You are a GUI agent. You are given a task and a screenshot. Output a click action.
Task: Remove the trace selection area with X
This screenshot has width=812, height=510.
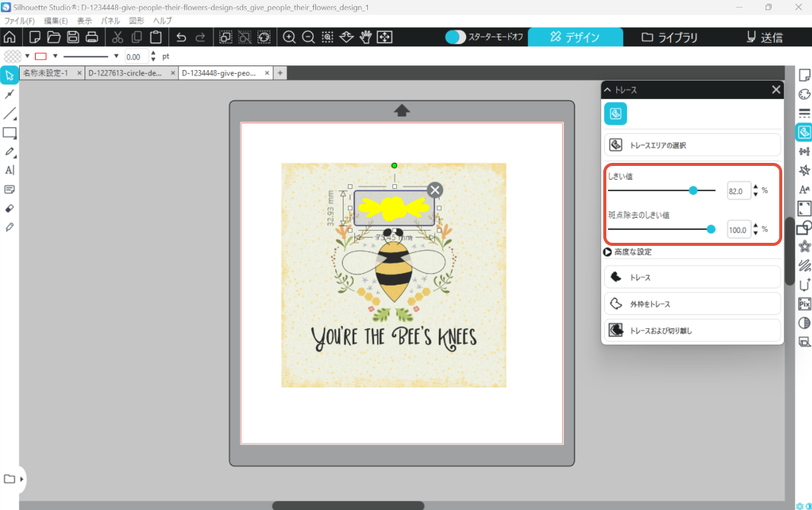pyautogui.click(x=435, y=190)
